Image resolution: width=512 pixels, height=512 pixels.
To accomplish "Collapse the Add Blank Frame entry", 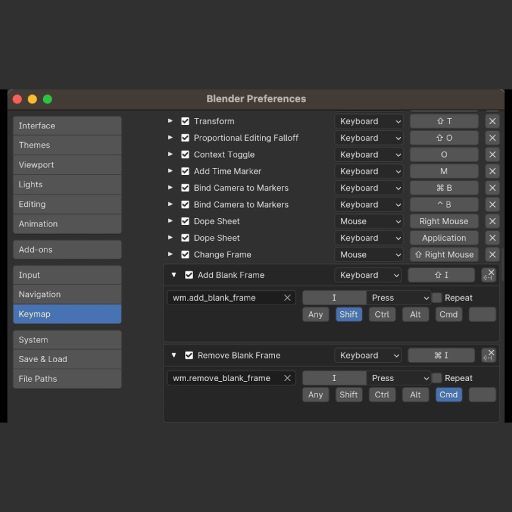I will 174,275.
